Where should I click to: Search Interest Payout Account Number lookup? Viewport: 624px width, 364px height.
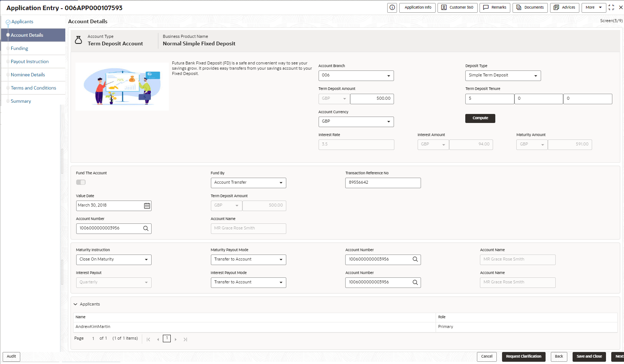coord(415,282)
